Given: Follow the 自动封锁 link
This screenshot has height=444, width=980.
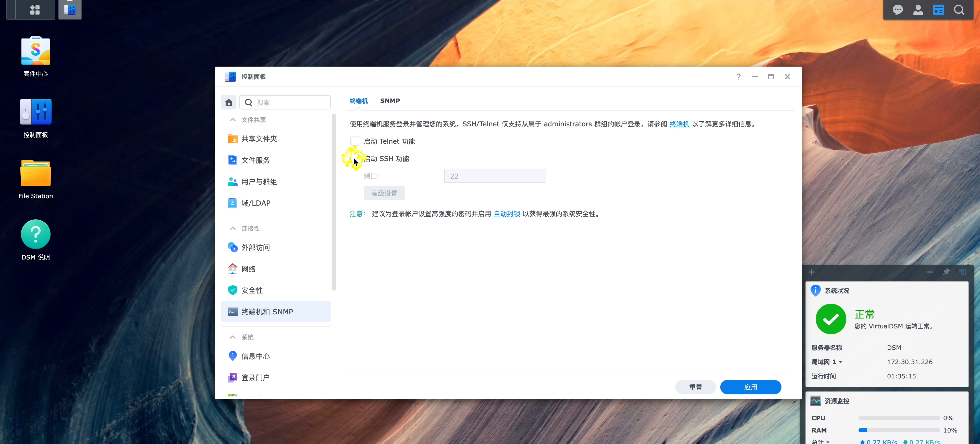Looking at the screenshot, I should (x=506, y=214).
